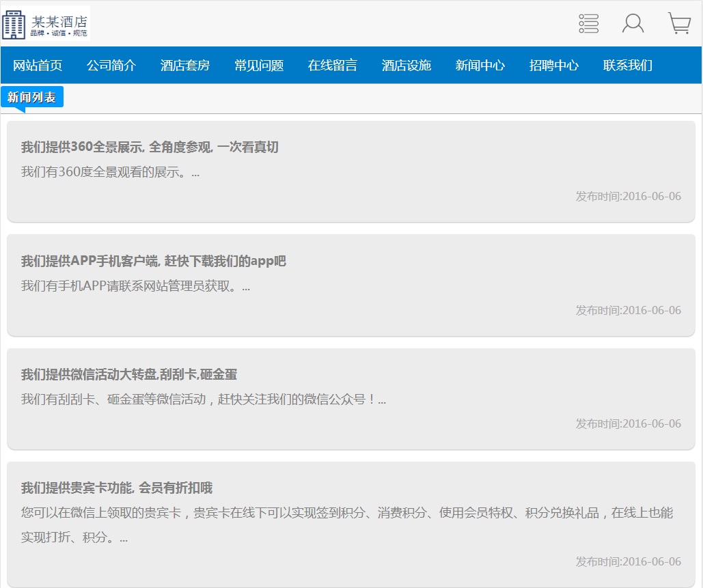Go to 在线留言 page
The width and height of the screenshot is (703, 588).
click(x=333, y=66)
